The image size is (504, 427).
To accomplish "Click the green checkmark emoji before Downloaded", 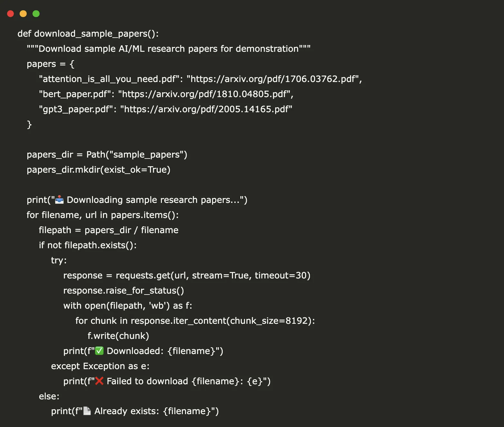I will (99, 351).
